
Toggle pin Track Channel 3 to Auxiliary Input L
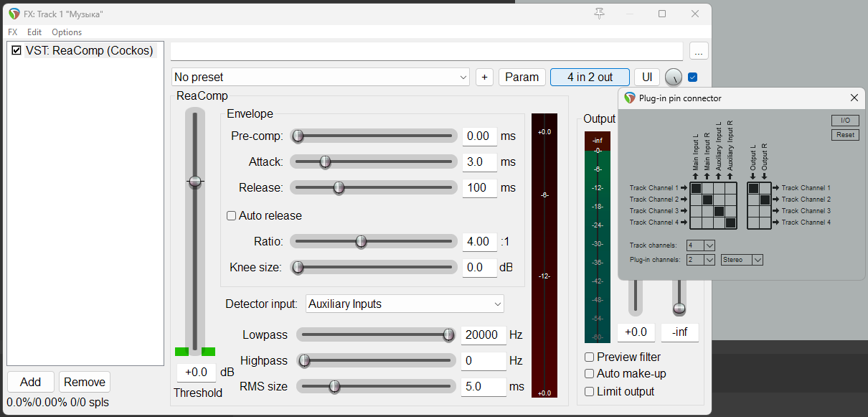tap(719, 211)
